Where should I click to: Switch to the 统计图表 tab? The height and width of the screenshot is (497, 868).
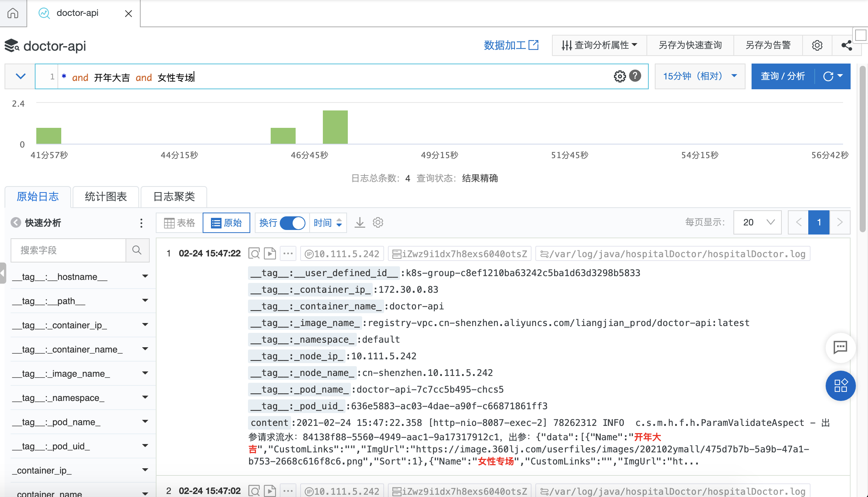[x=105, y=197]
